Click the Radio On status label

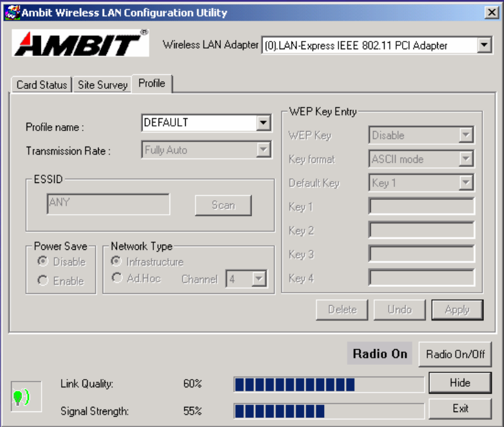click(x=379, y=354)
